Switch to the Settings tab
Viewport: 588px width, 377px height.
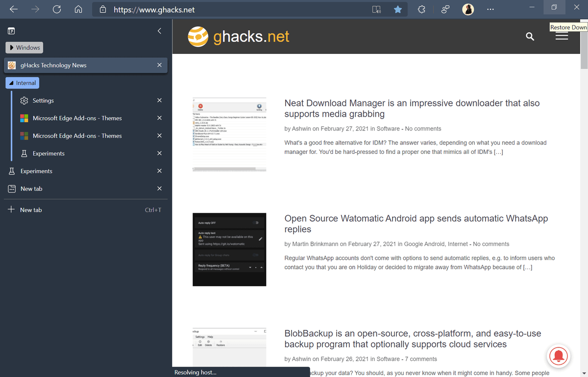tap(86, 101)
